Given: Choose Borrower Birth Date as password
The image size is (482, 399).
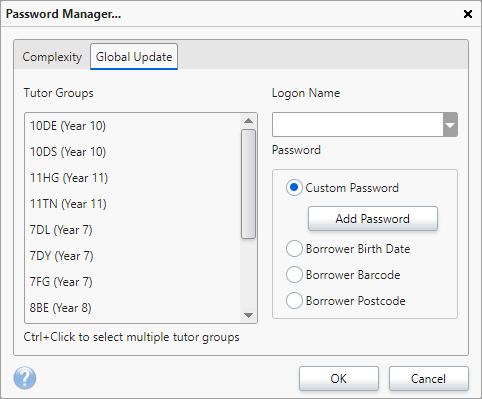Looking at the screenshot, I should [x=294, y=249].
